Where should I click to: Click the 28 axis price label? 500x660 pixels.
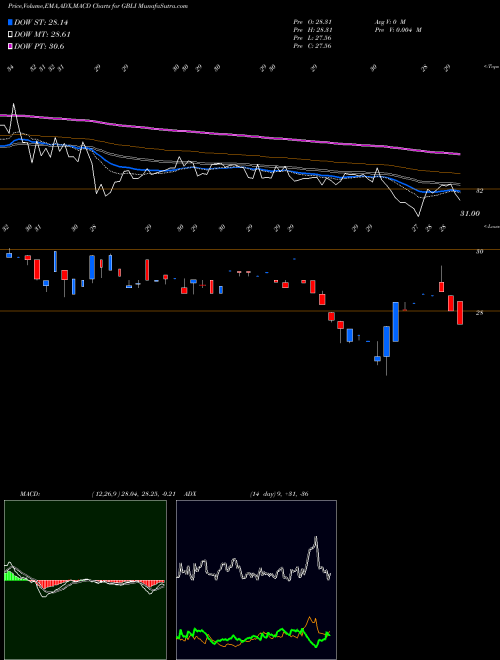(x=479, y=313)
